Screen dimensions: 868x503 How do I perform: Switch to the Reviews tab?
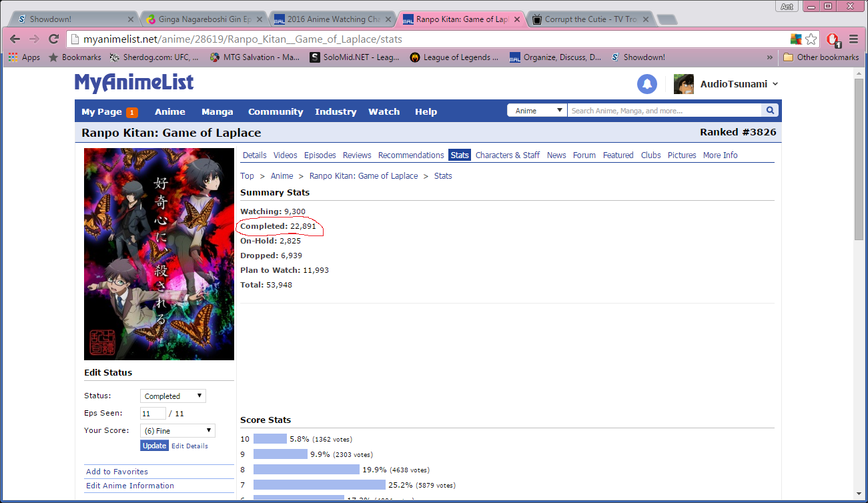click(357, 155)
